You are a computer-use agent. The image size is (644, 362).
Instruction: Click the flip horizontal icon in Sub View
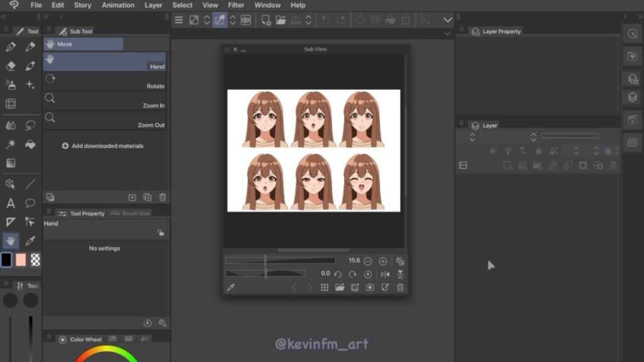[385, 274]
